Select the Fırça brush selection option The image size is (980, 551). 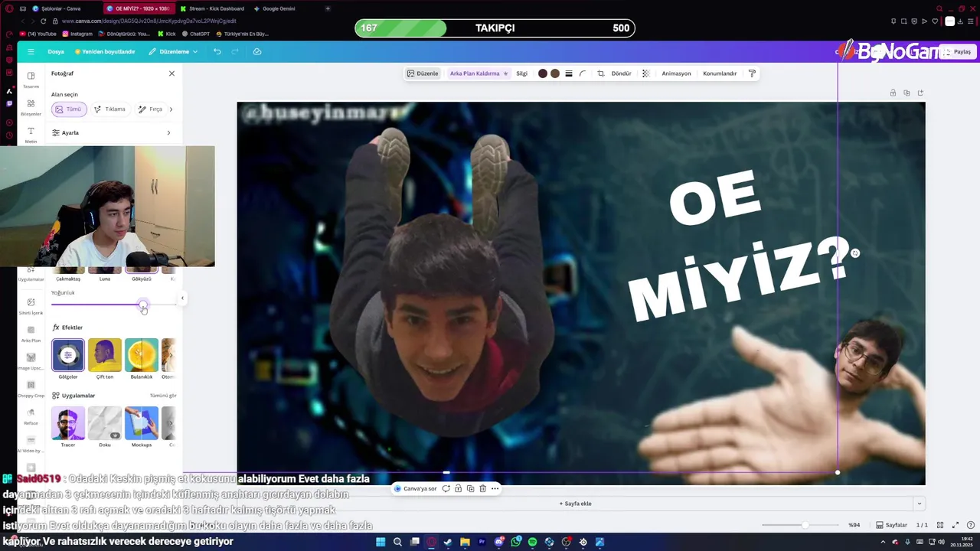[x=150, y=109]
